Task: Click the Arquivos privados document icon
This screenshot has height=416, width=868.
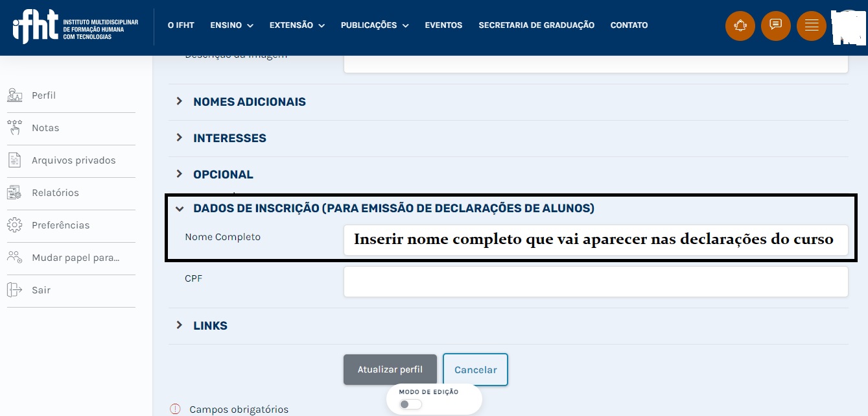Action: coord(14,160)
